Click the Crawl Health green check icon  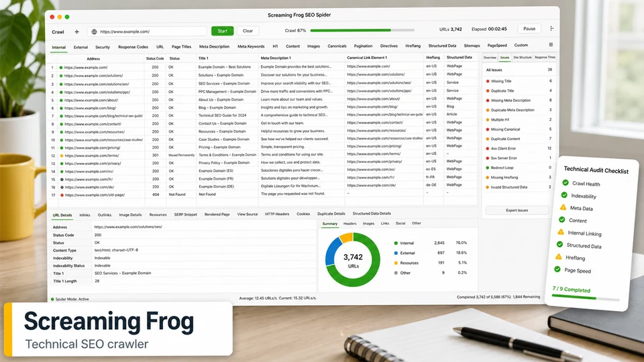pyautogui.click(x=566, y=182)
